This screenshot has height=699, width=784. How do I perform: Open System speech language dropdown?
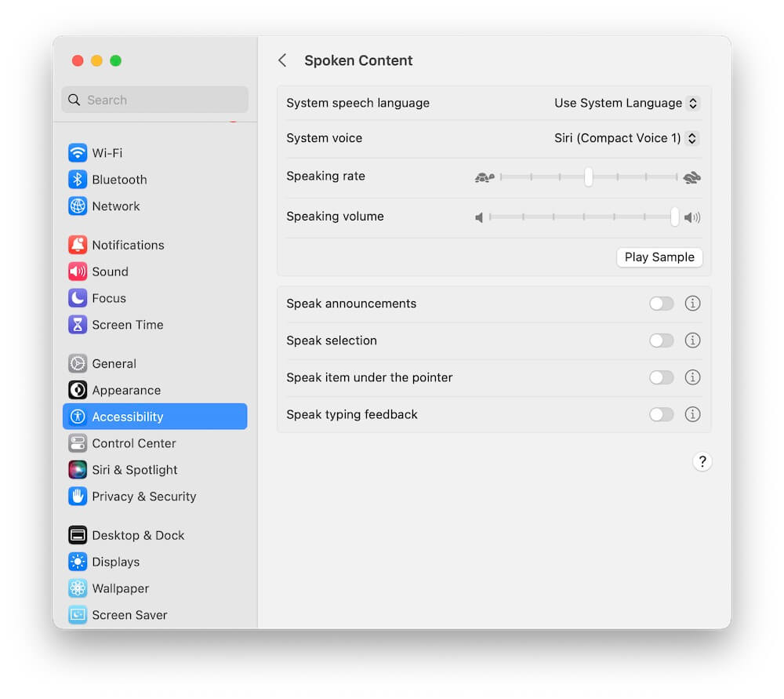tap(627, 103)
